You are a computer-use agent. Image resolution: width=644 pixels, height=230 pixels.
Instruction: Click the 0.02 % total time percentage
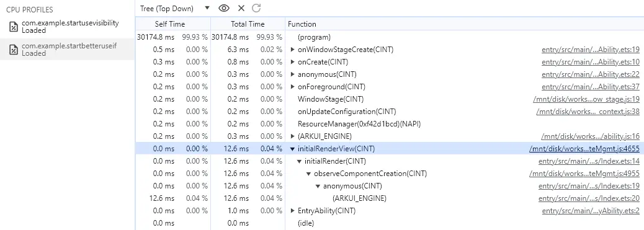coord(271,50)
